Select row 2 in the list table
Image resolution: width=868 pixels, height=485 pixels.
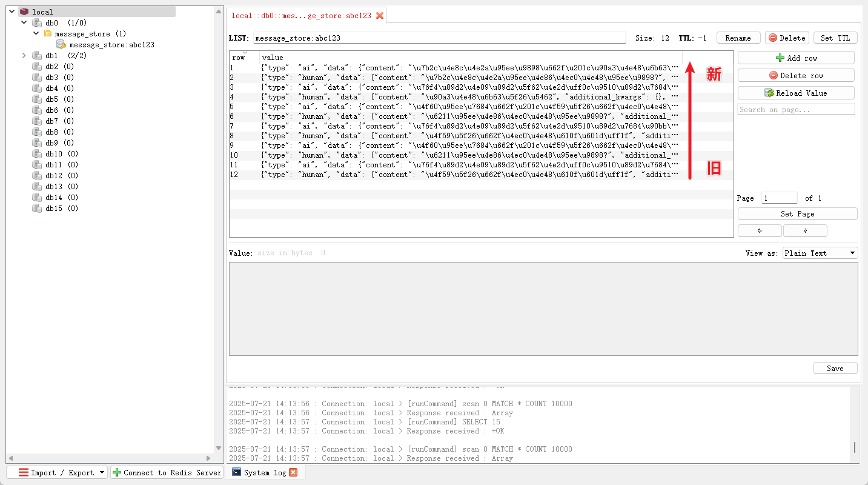(481, 78)
